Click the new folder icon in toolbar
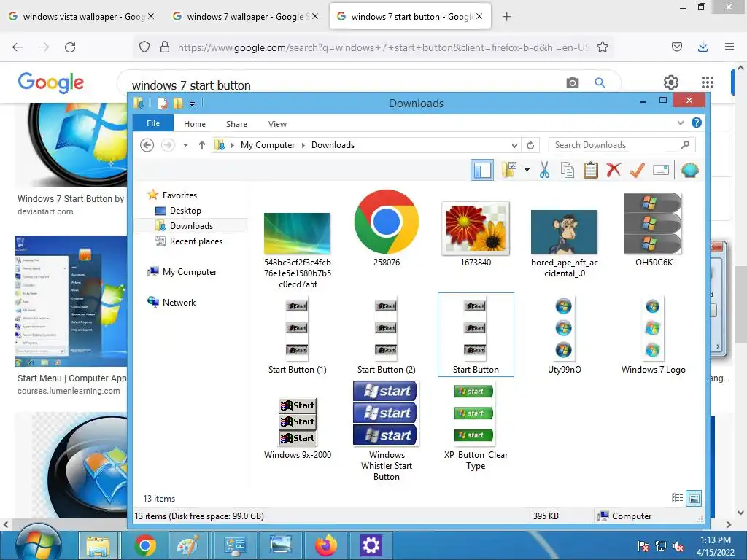 point(509,170)
